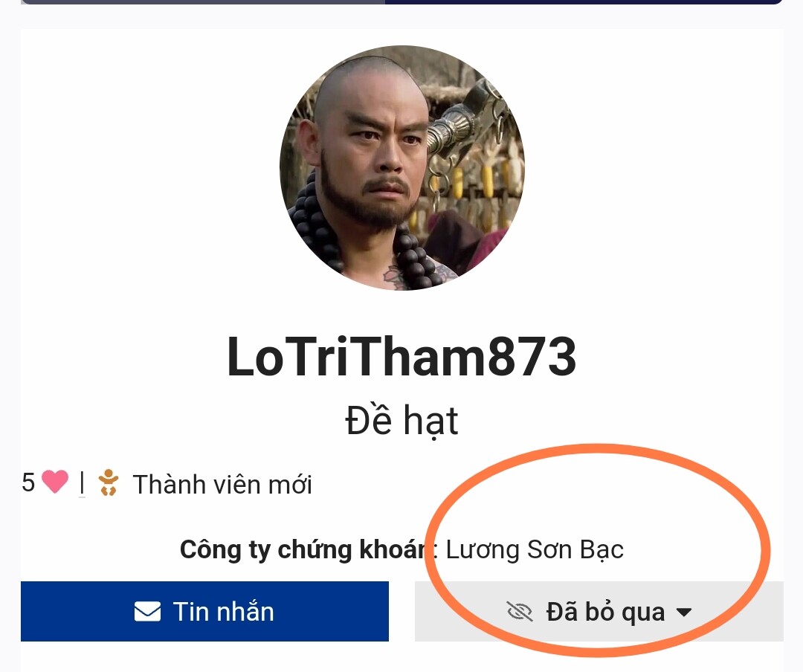Click the dark navy section of top bar

pos(584,1)
